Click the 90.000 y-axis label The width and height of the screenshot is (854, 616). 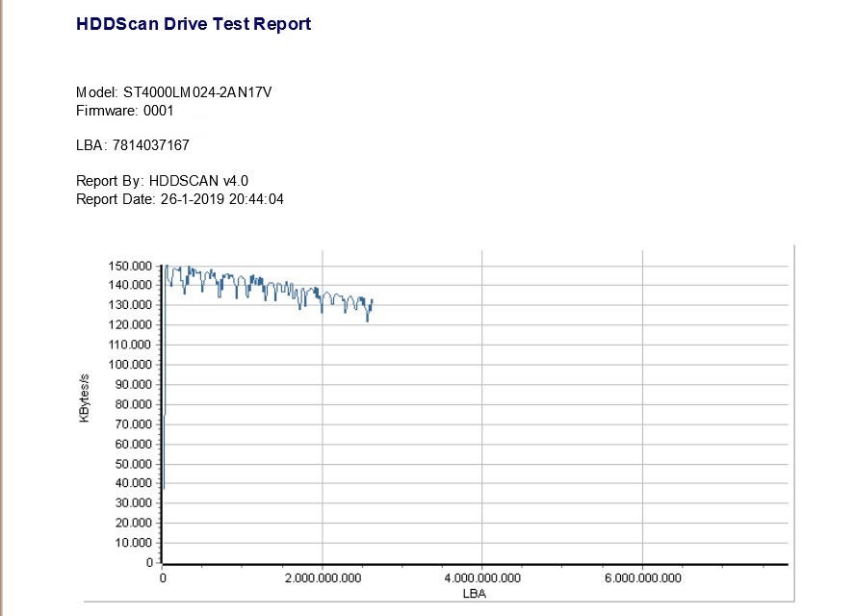tap(133, 385)
